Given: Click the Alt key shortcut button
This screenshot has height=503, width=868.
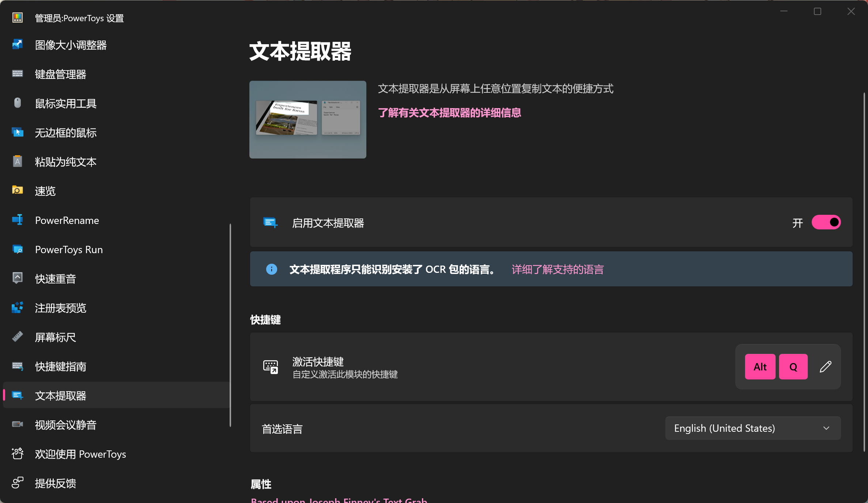Looking at the screenshot, I should (x=760, y=367).
